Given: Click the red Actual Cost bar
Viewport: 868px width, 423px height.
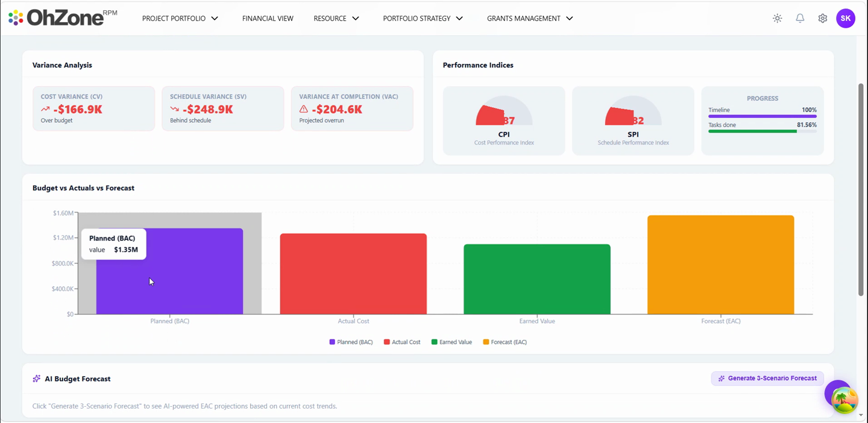Looking at the screenshot, I should [x=353, y=274].
